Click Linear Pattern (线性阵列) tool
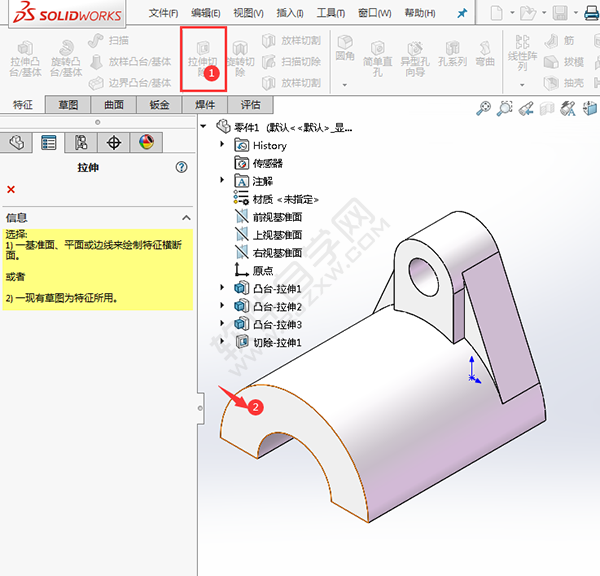 point(522,53)
